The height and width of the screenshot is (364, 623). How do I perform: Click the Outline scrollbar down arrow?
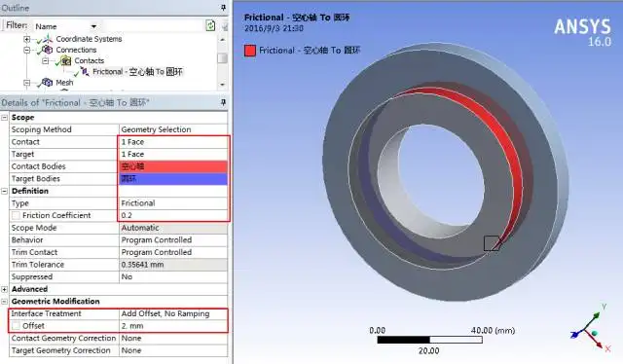pos(222,85)
